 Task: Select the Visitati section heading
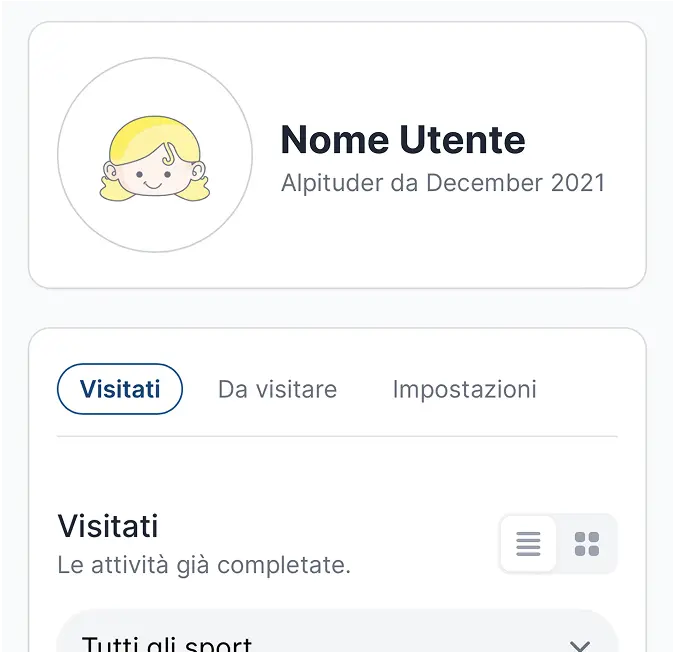[x=108, y=526]
